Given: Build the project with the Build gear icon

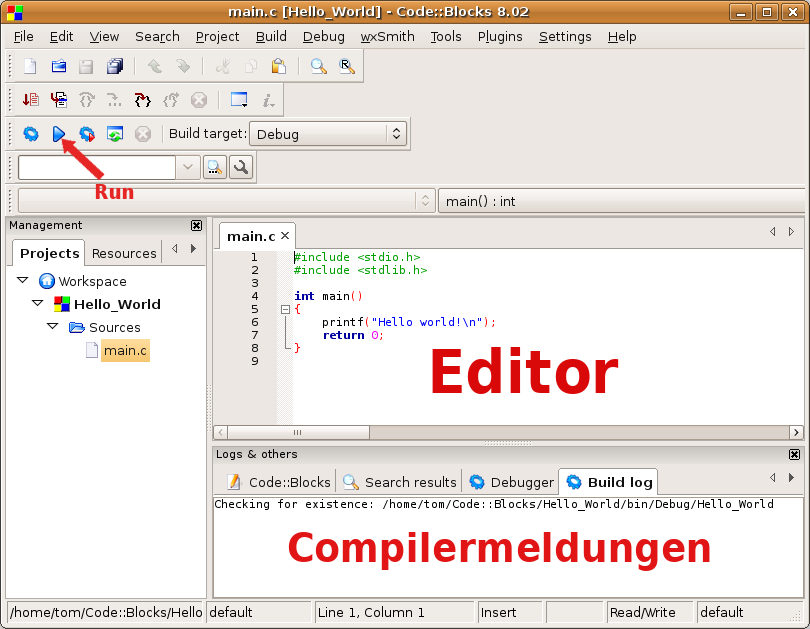Looking at the screenshot, I should (29, 133).
